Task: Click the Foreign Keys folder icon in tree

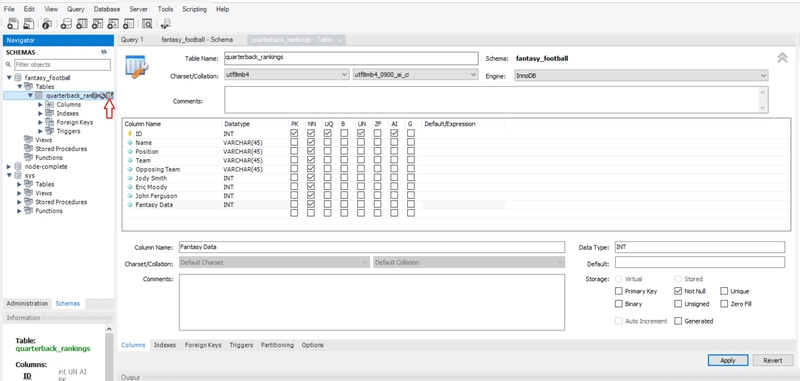Action: (x=49, y=122)
